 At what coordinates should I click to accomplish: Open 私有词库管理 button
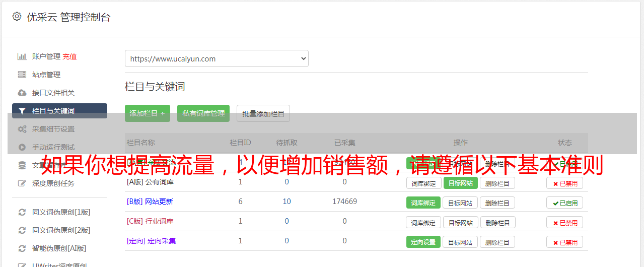(203, 113)
